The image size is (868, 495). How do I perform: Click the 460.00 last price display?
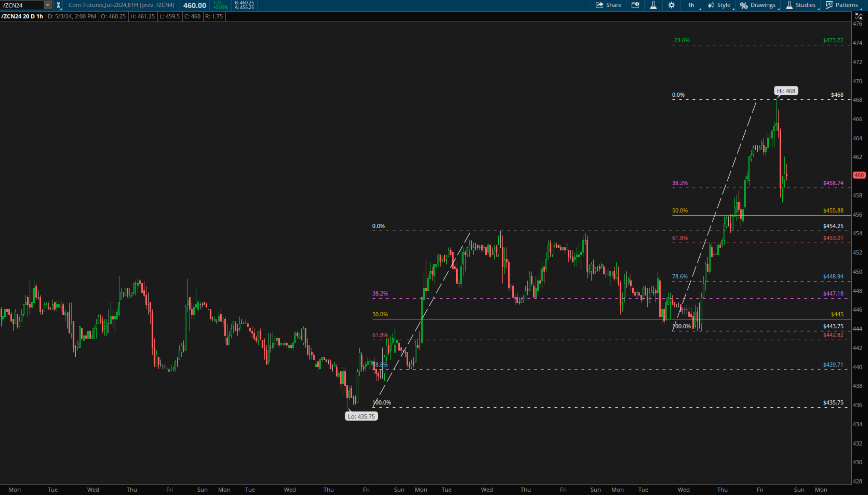point(195,6)
